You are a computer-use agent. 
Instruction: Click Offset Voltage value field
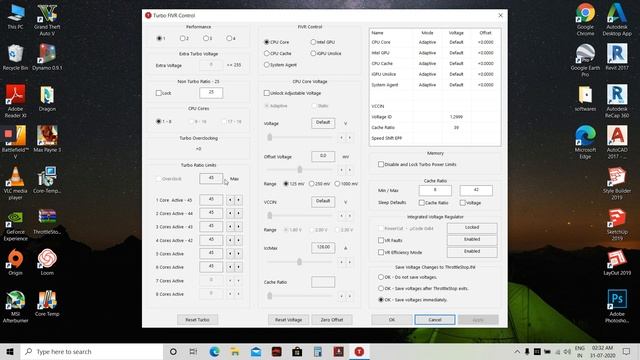click(323, 156)
